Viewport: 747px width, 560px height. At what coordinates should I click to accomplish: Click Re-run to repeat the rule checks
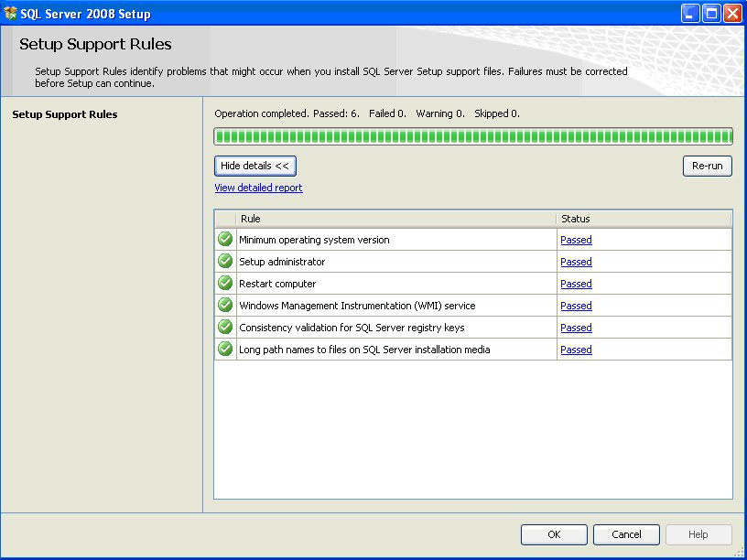coord(707,166)
